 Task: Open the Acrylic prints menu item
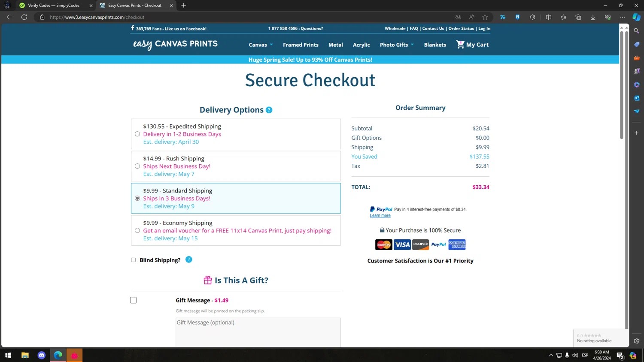pyautogui.click(x=361, y=45)
